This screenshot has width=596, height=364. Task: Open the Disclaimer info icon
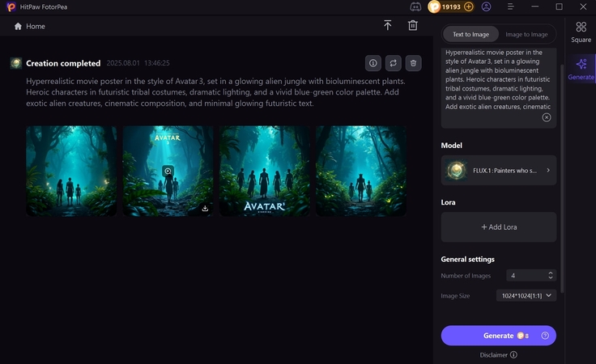(x=513, y=354)
